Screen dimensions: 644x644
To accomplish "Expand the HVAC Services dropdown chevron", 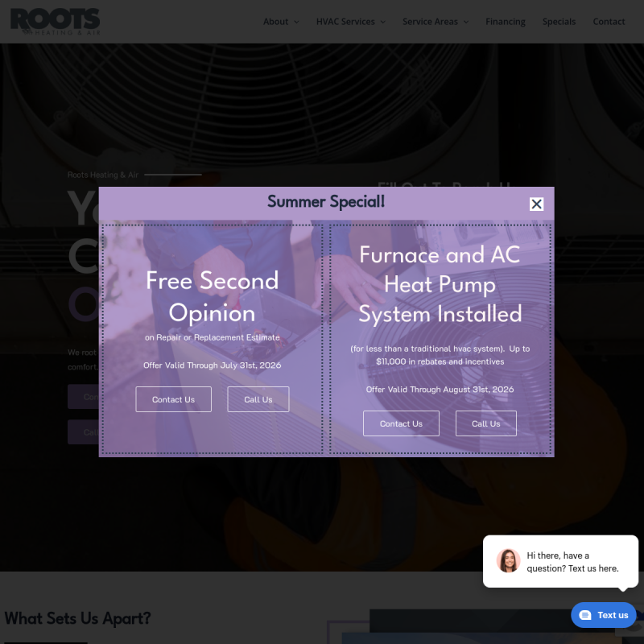I will 383,23.
